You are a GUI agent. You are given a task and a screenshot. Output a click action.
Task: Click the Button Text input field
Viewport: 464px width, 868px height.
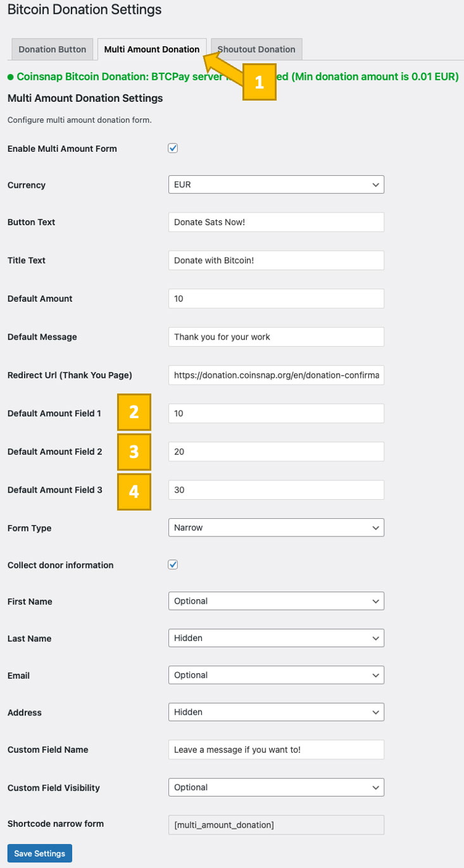coord(276,222)
